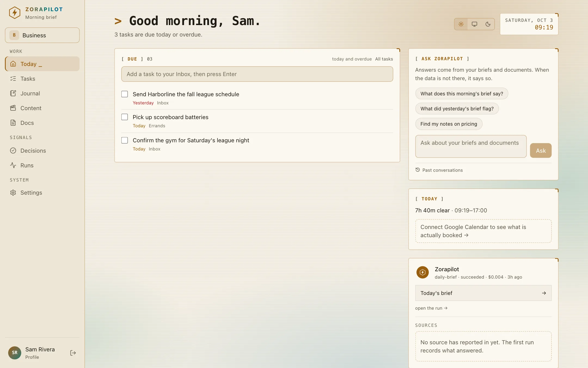The height and width of the screenshot is (368, 588).
Task: Open the All tasks link
Action: point(384,59)
